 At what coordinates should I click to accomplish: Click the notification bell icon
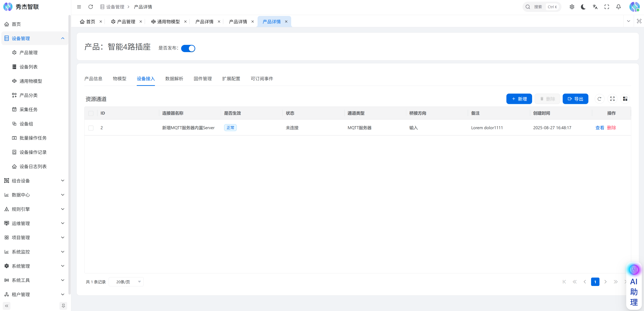pos(618,7)
